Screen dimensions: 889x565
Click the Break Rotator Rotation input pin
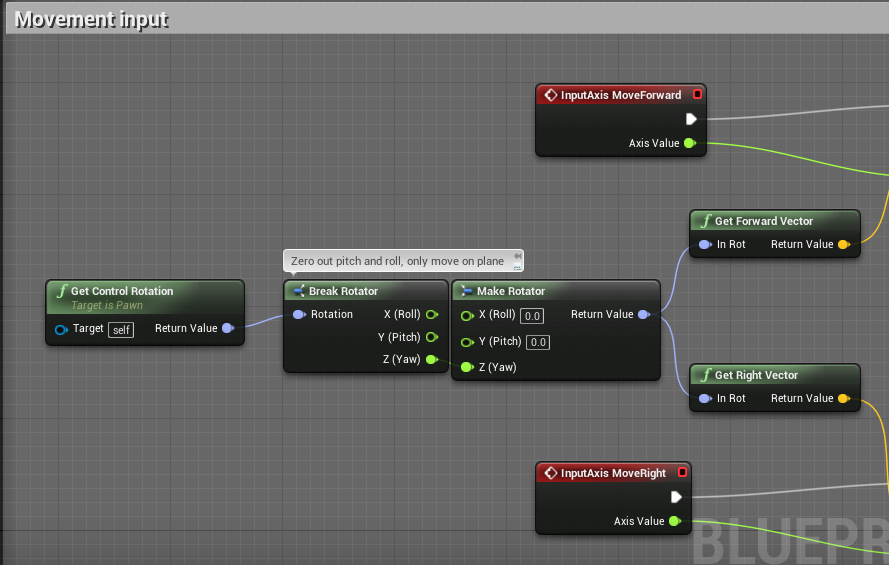[x=299, y=315]
